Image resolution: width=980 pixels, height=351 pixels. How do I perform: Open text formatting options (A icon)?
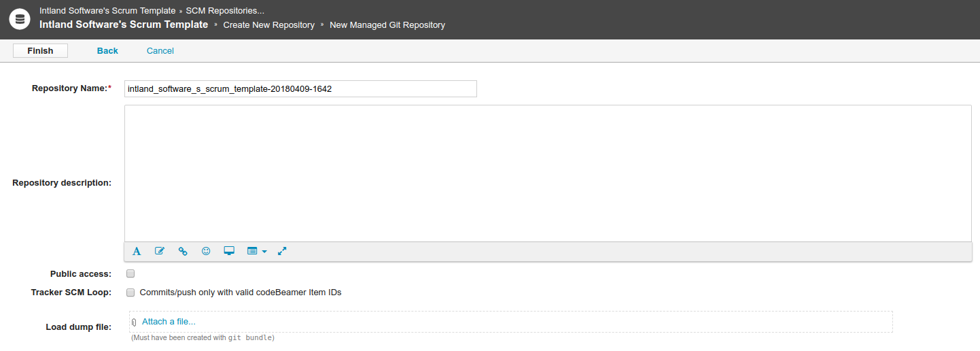tap(137, 251)
